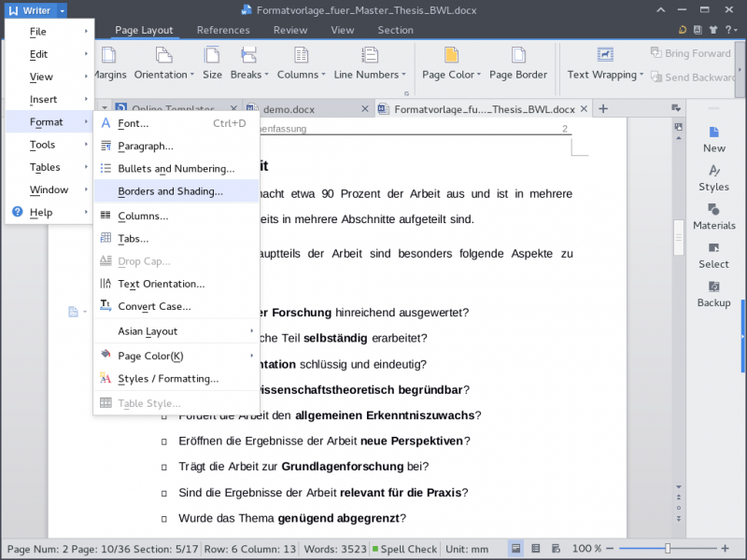Open the References ribbon tab

pyautogui.click(x=223, y=30)
